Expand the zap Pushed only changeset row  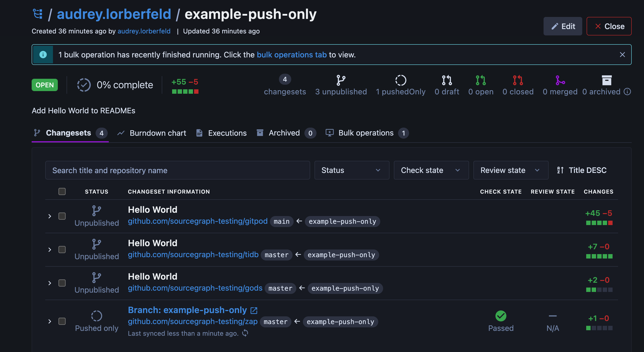point(49,321)
